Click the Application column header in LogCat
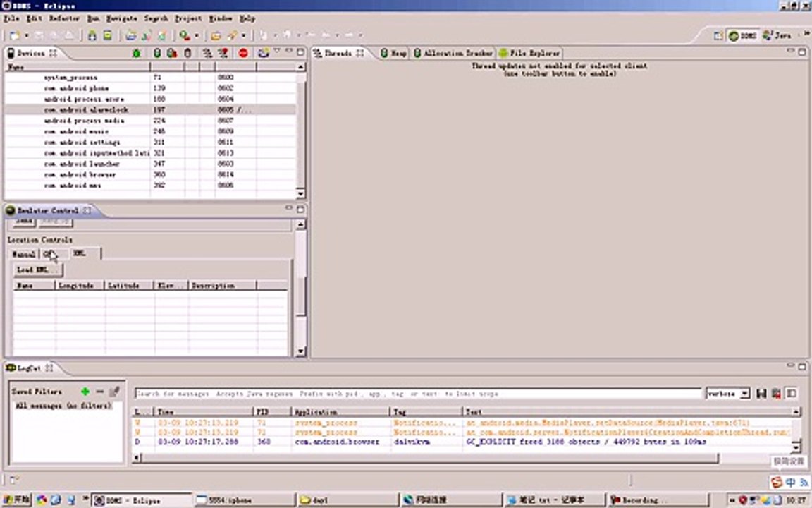This screenshot has height=508, width=812. tap(340, 411)
